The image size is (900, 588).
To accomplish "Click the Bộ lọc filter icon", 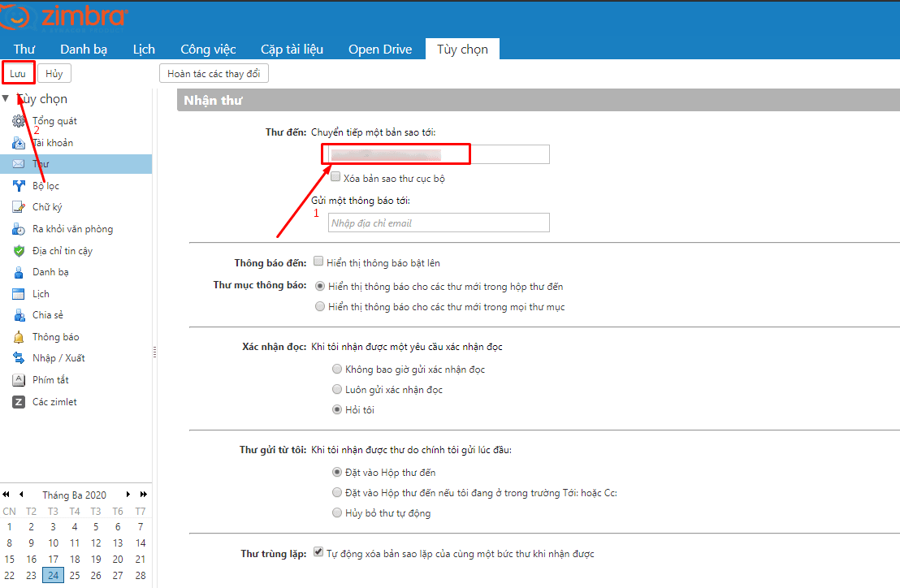I will click(x=19, y=186).
